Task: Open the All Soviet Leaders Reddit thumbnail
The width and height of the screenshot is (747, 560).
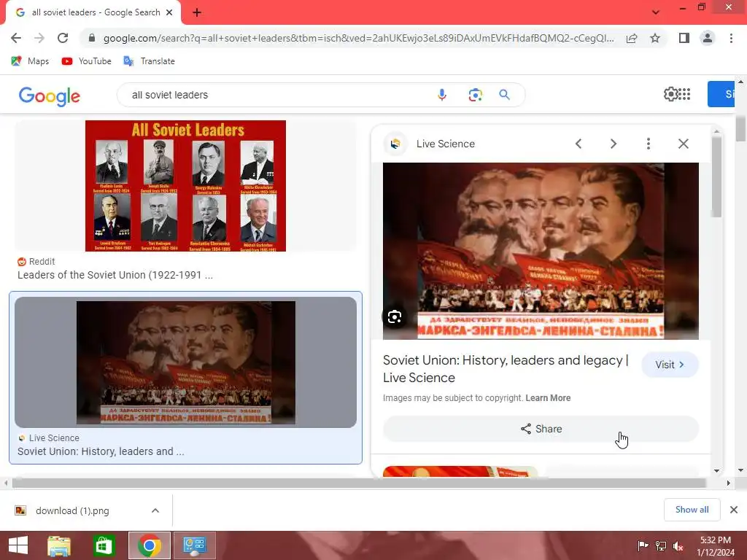Action: (x=185, y=186)
